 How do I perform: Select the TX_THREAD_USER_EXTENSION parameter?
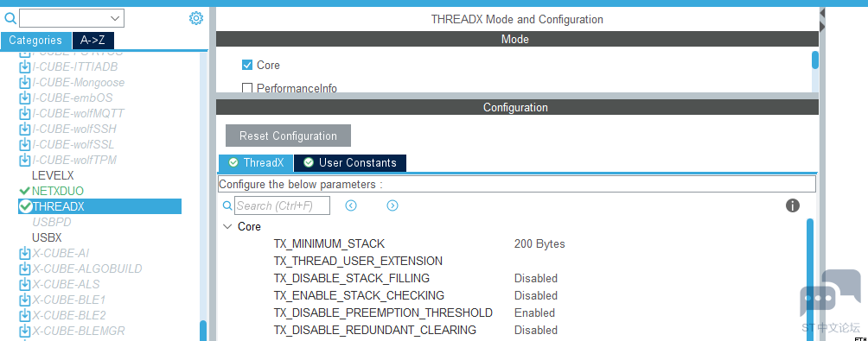click(358, 261)
